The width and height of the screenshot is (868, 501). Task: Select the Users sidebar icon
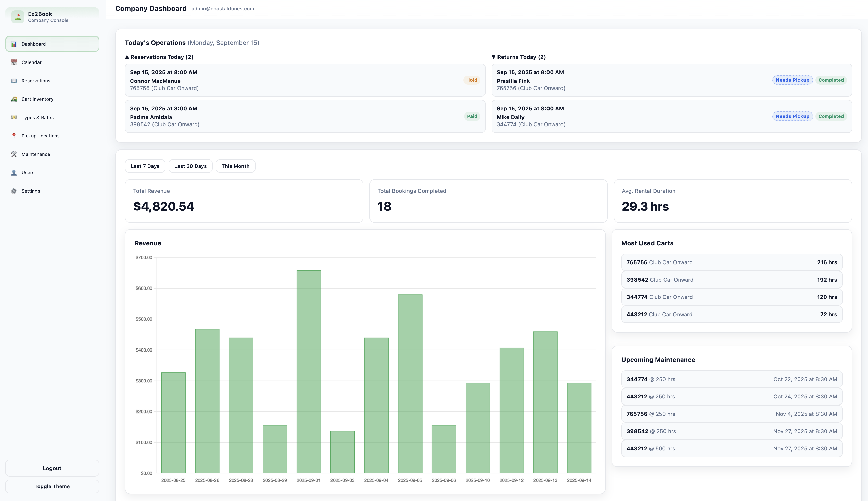click(x=14, y=172)
